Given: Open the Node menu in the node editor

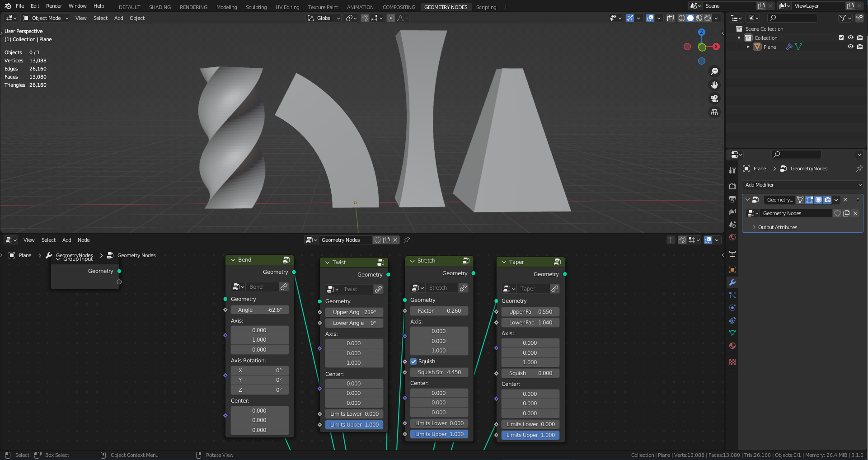Looking at the screenshot, I should [84, 240].
